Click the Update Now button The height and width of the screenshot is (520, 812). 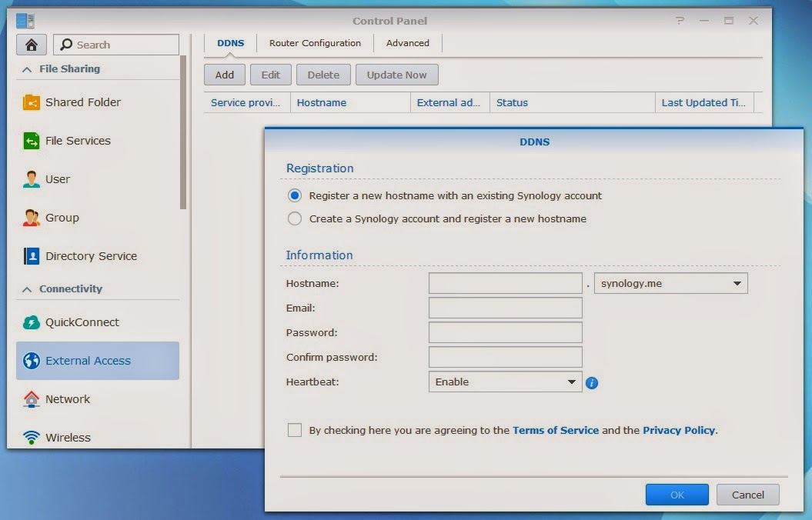(x=397, y=75)
